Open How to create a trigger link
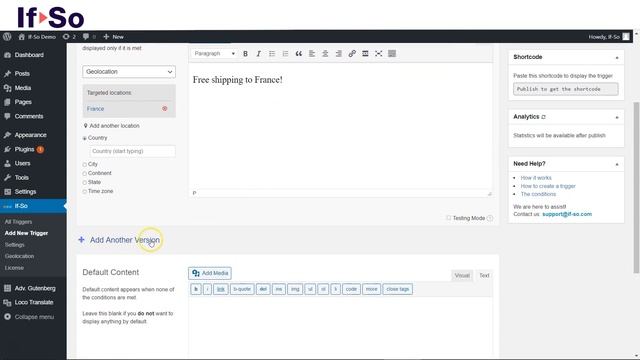This screenshot has width=640, height=360. (x=548, y=186)
